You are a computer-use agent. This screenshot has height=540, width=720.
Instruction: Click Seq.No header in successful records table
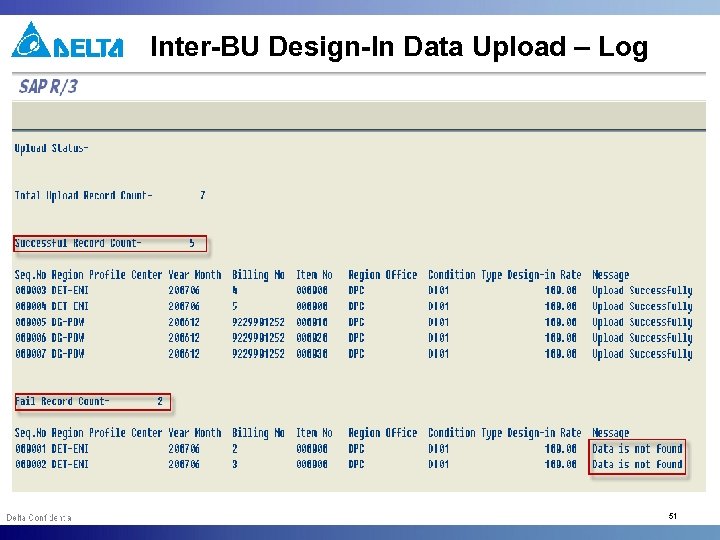point(30,275)
